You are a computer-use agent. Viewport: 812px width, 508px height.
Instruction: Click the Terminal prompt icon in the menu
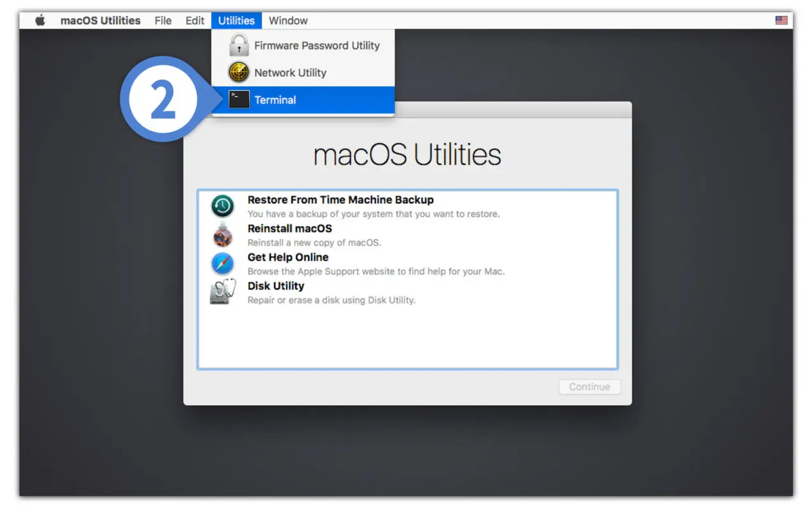tap(238, 99)
